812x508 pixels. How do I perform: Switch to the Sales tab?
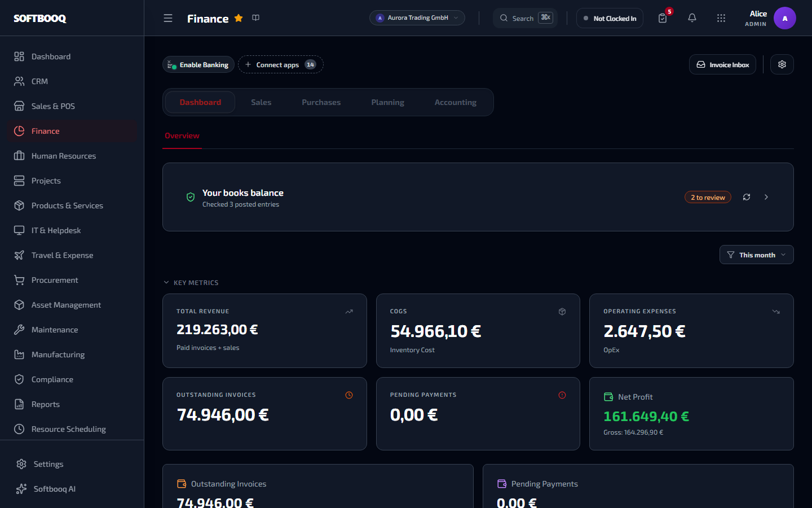coord(261,102)
